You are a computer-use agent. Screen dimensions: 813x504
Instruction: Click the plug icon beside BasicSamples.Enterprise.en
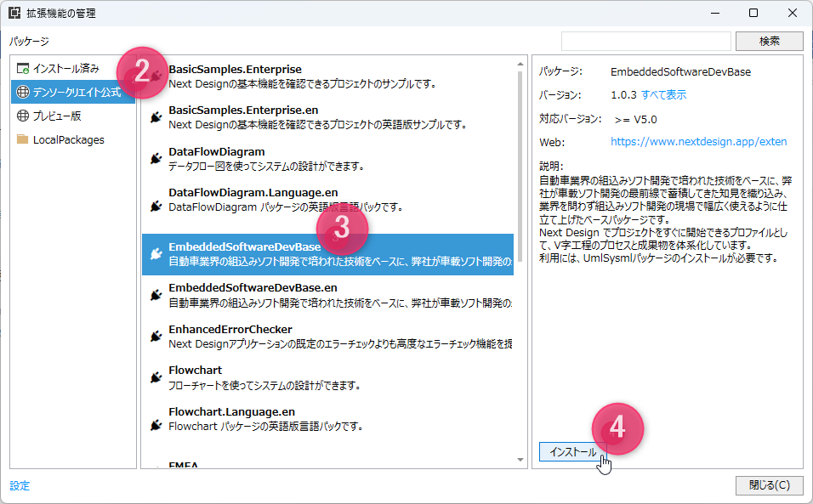coord(156,117)
